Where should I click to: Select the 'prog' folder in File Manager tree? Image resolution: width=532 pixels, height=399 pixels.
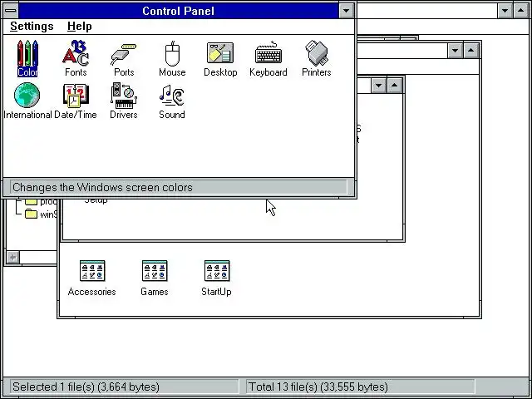coord(32,202)
